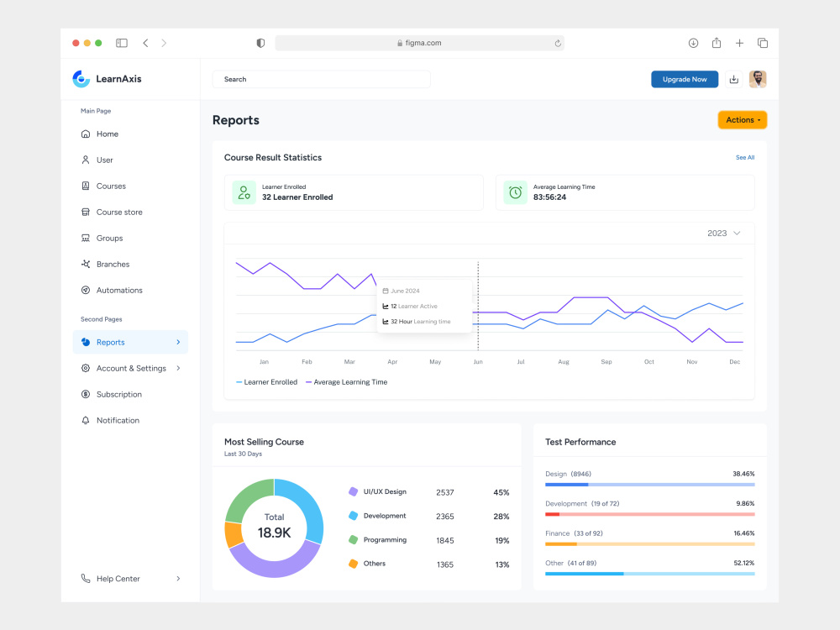
Task: Click the Upgrade Now button
Action: pyautogui.click(x=685, y=79)
